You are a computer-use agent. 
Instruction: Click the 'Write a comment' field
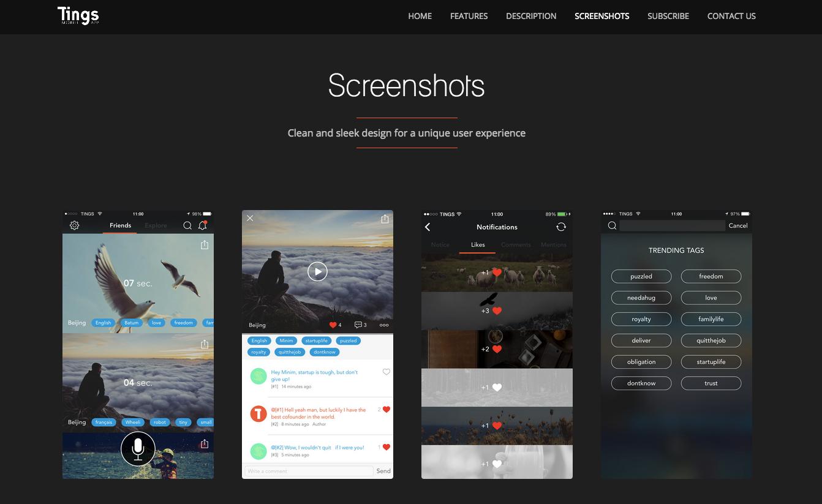click(309, 471)
